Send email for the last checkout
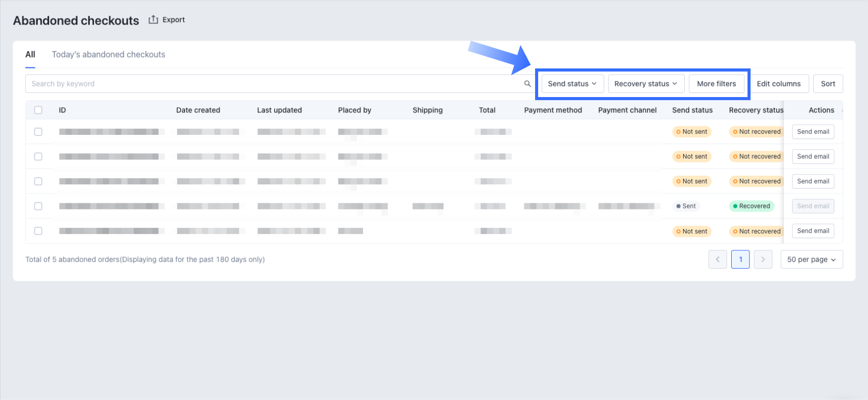 pos(813,231)
